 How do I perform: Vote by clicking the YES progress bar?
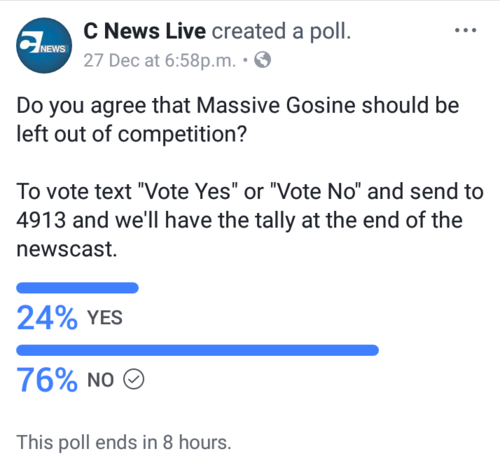77,288
